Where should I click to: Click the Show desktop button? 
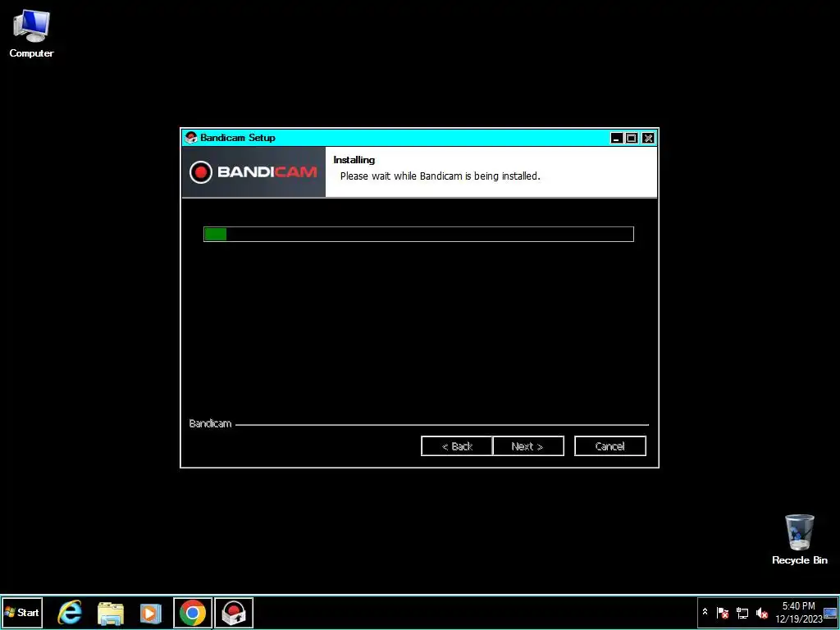pos(830,612)
